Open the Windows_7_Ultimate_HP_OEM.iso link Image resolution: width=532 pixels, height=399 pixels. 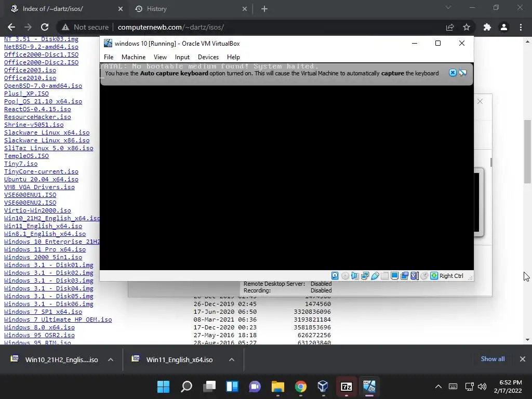[58, 320]
